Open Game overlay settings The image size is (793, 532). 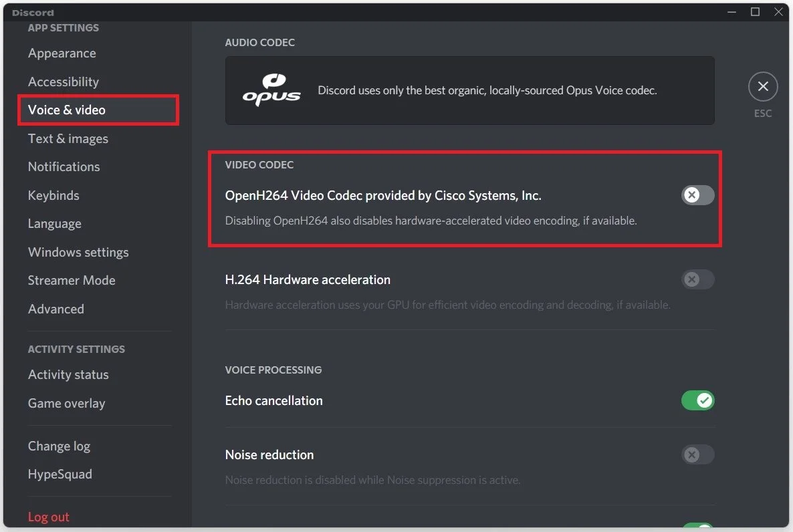point(66,403)
